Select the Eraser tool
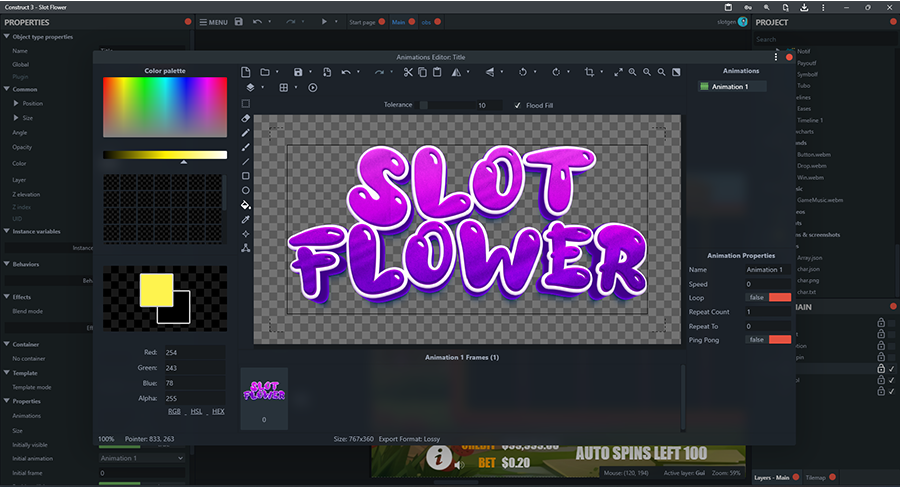This screenshot has height=488, width=900. (246, 118)
